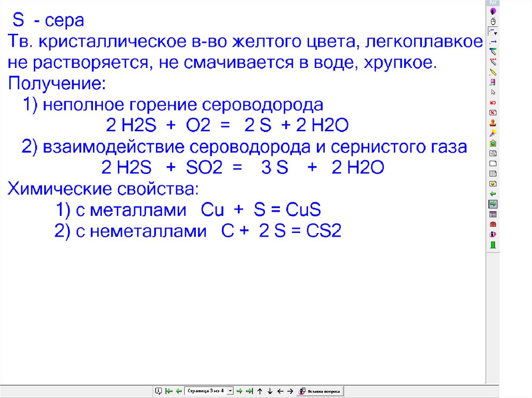Insert a grid page using the table icon

coord(493,174)
